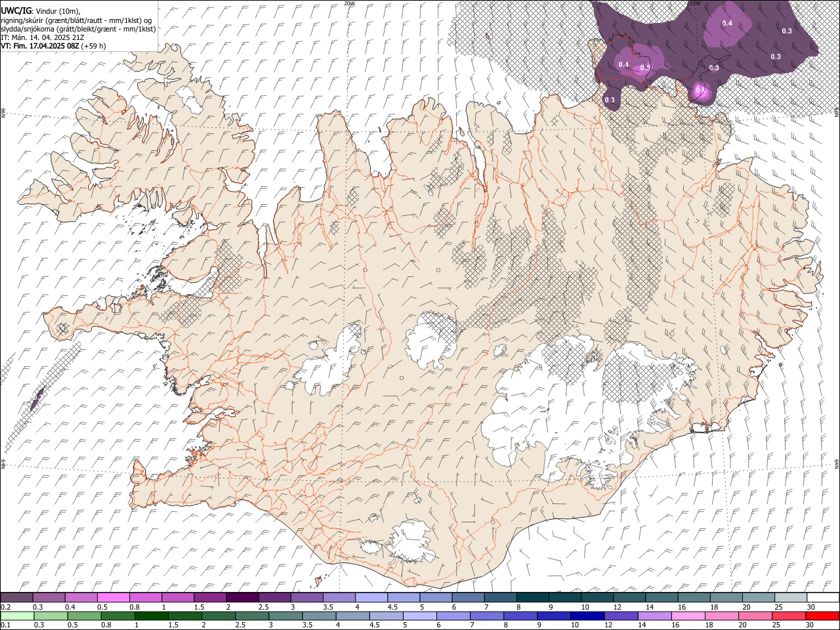Select the upper legend swatch between 3.5 and 4
The width and height of the screenshot is (840, 630).
tap(339, 597)
